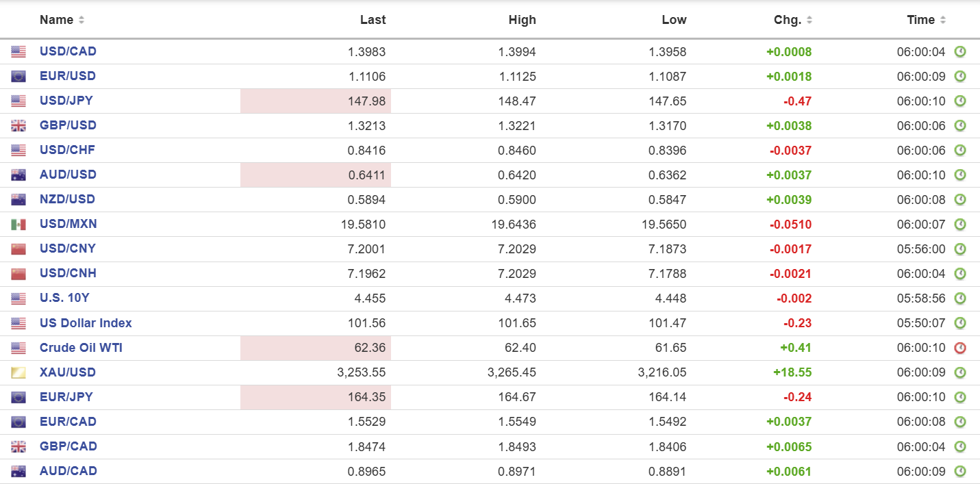
Task: Click the green clock icon in USD/CAD row
Action: pyautogui.click(x=960, y=51)
